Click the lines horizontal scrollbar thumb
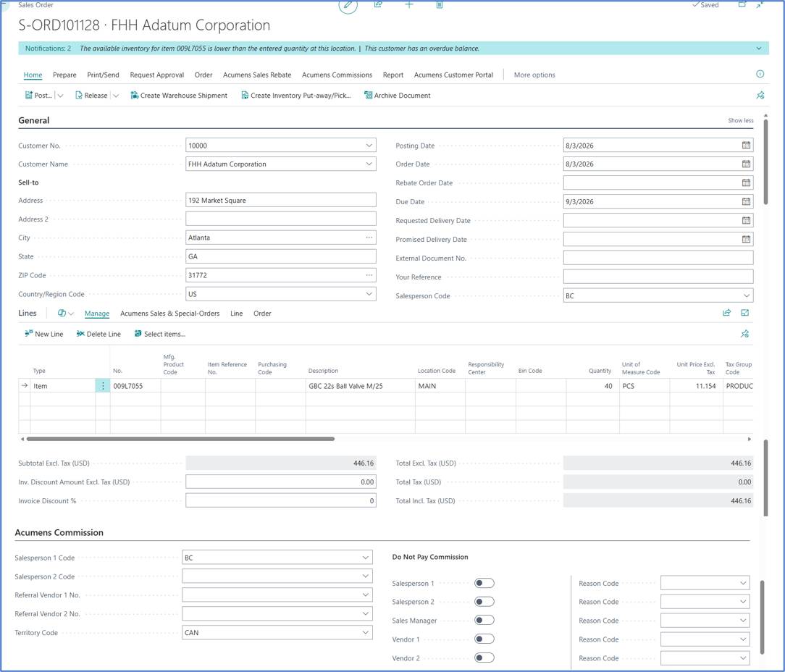Viewport: 785px width, 672px height. (x=180, y=439)
